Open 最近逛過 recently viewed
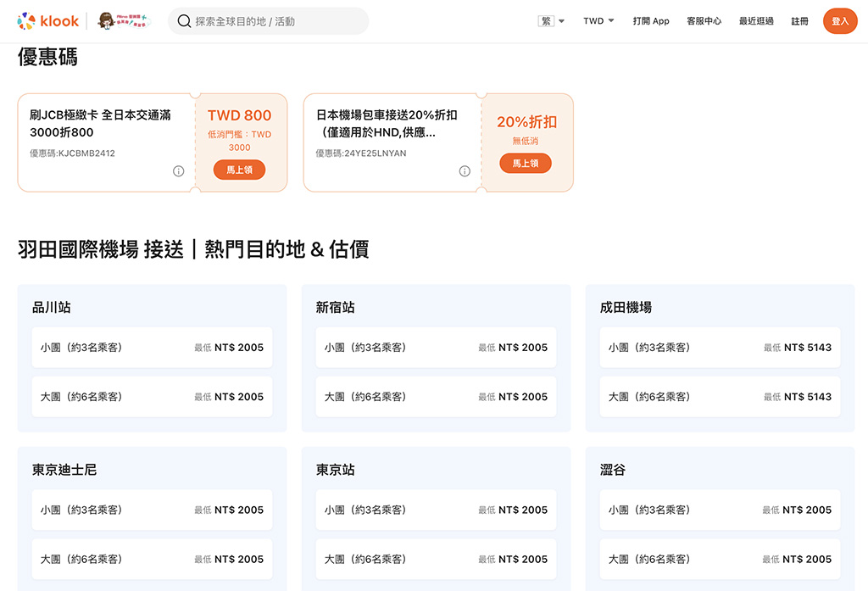Viewport: 868px width, 591px height. click(756, 21)
